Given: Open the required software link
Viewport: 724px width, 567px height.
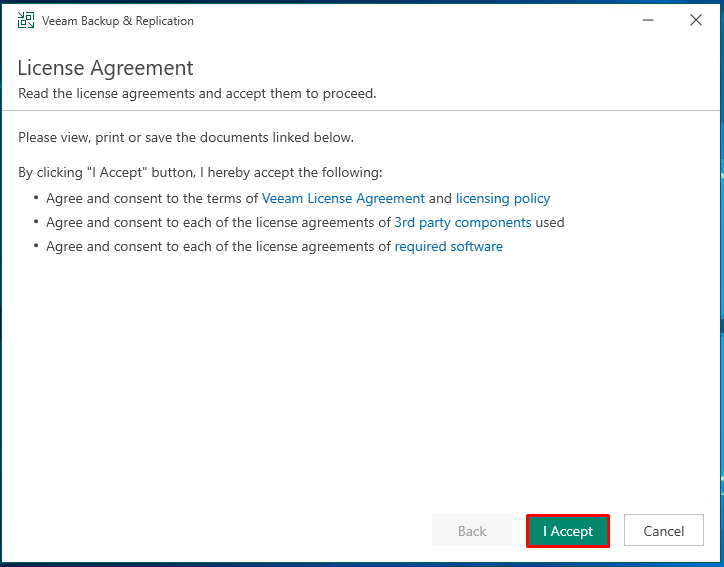Looking at the screenshot, I should coord(448,247).
